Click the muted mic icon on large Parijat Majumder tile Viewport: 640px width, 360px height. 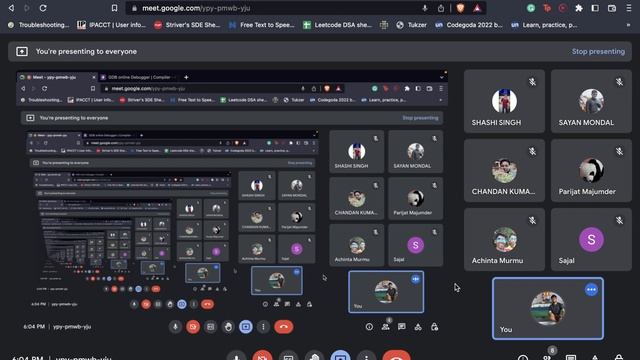619,151
